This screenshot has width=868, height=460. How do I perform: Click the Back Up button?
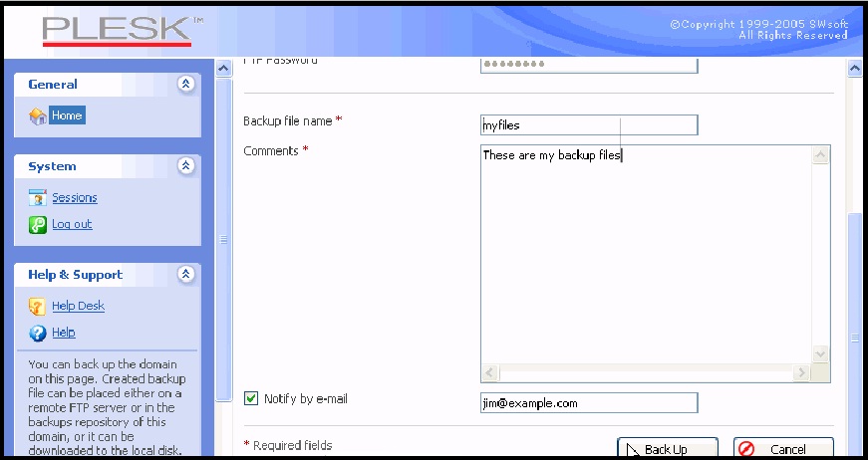[668, 448]
